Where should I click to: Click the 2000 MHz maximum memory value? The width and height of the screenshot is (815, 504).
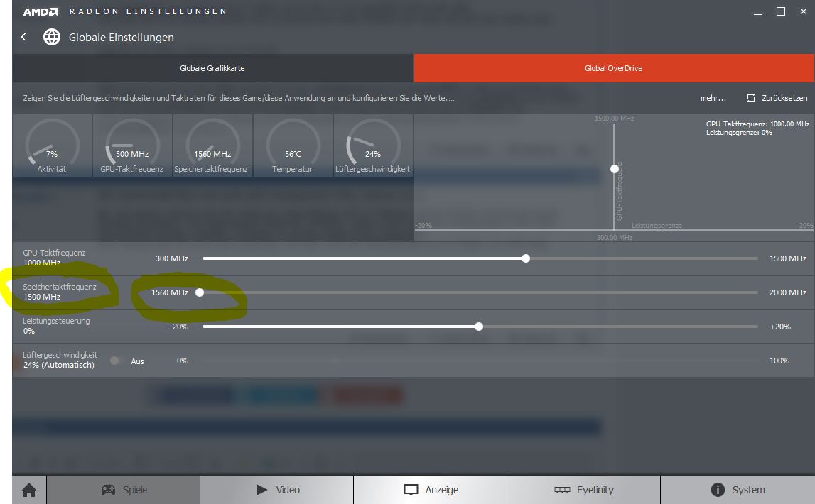click(x=788, y=292)
